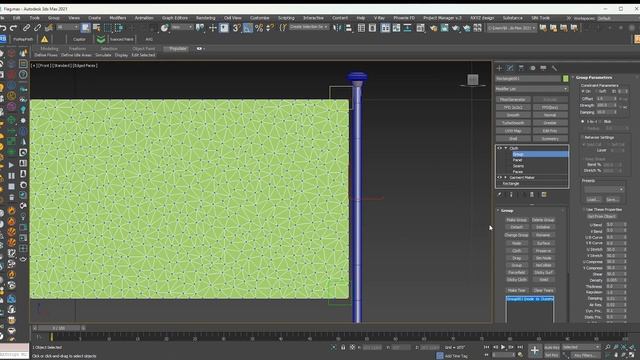
Task: Click the Delete Group button
Action: click(x=543, y=220)
